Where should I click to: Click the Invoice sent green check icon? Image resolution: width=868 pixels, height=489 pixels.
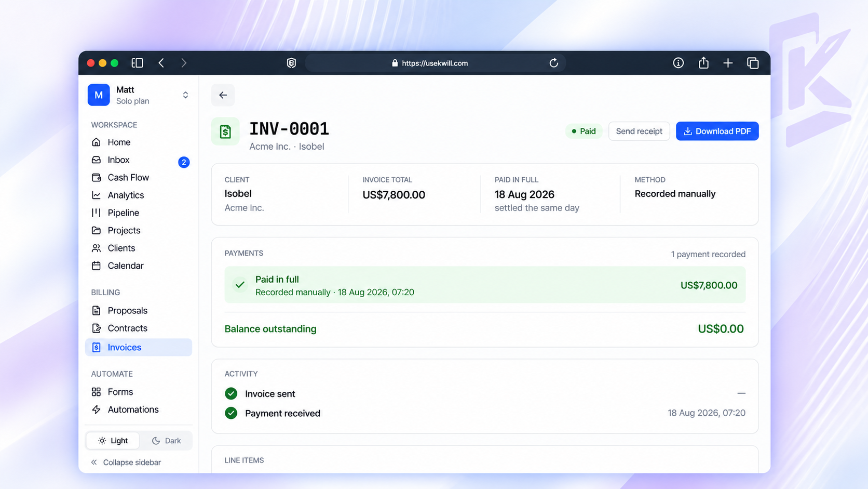[231, 393]
